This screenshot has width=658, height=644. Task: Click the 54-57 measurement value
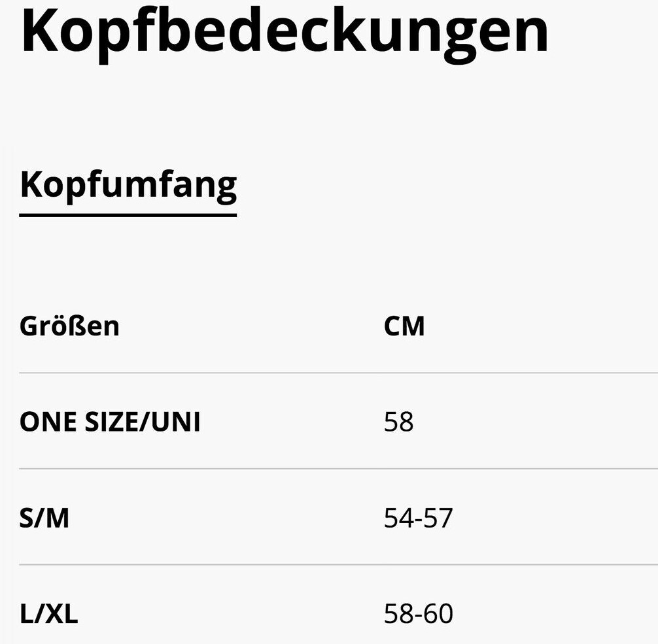[418, 518]
